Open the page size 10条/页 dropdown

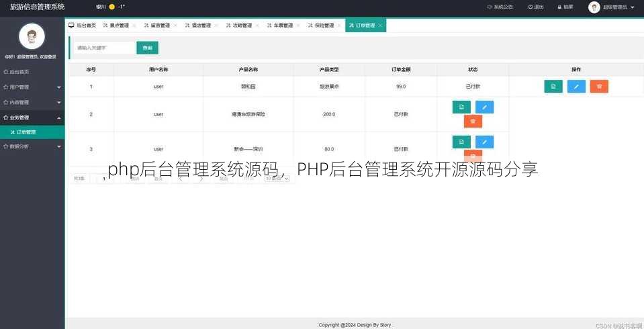[277, 179]
